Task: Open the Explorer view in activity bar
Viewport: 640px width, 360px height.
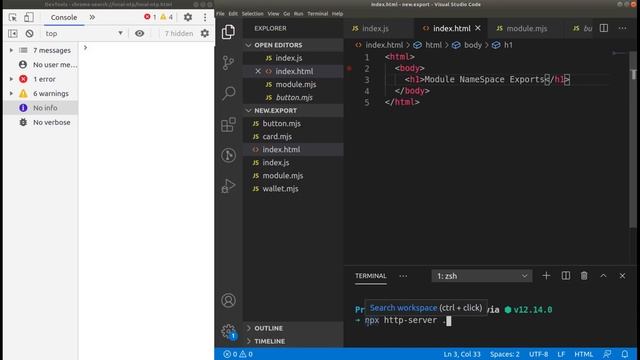Action: (x=228, y=32)
